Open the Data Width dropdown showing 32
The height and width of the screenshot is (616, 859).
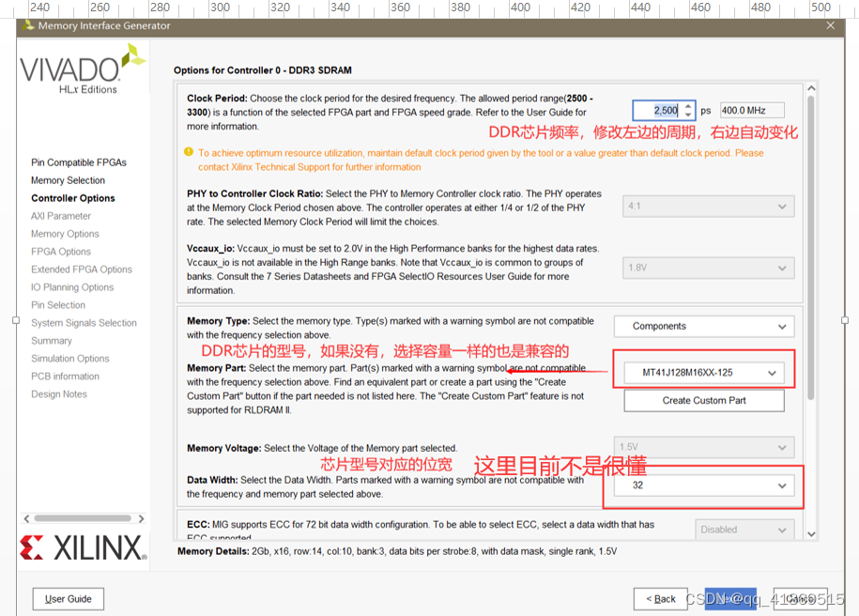coord(703,486)
